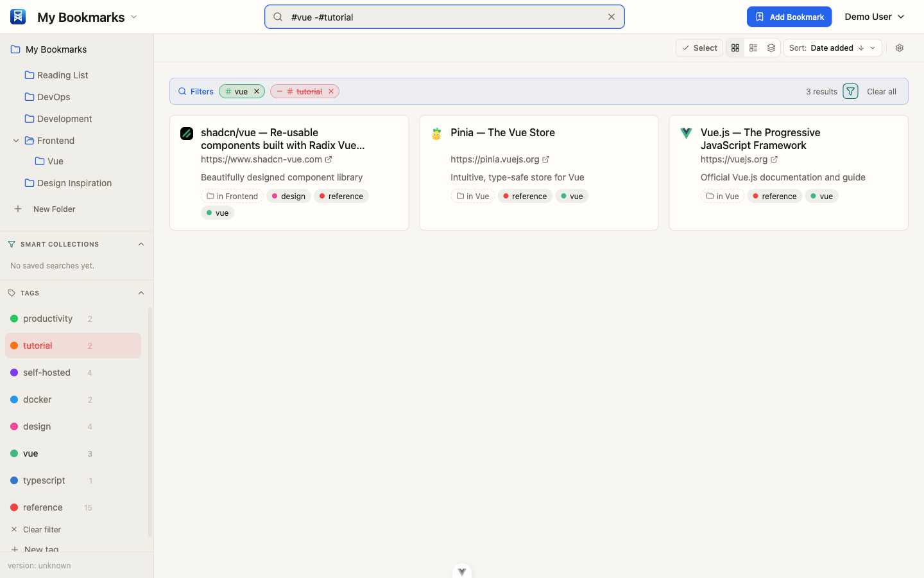
Task: Click the shadcn/vue favicon
Action: click(187, 134)
